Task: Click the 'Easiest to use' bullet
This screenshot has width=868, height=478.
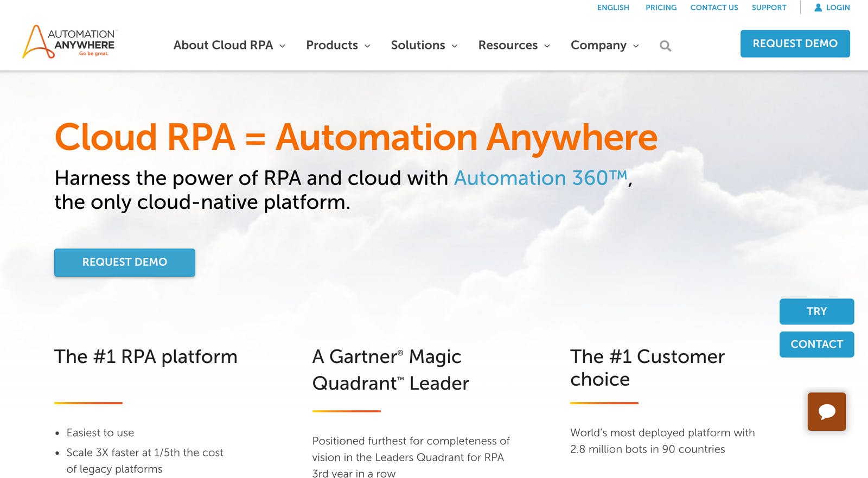Action: click(x=100, y=433)
